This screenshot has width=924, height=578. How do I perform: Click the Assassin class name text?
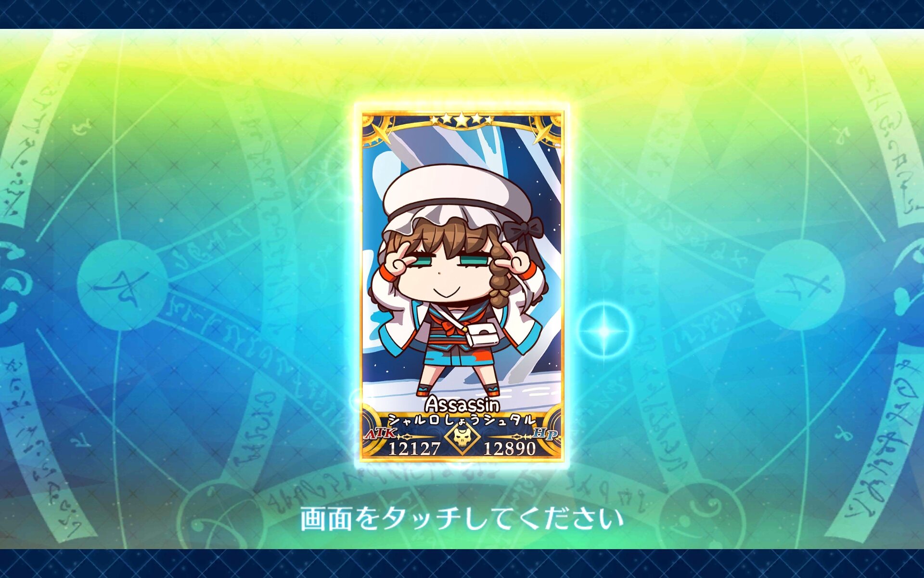(462, 404)
